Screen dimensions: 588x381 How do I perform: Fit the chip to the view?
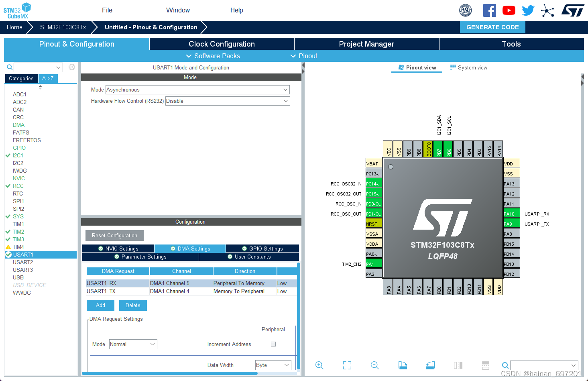[x=347, y=365]
